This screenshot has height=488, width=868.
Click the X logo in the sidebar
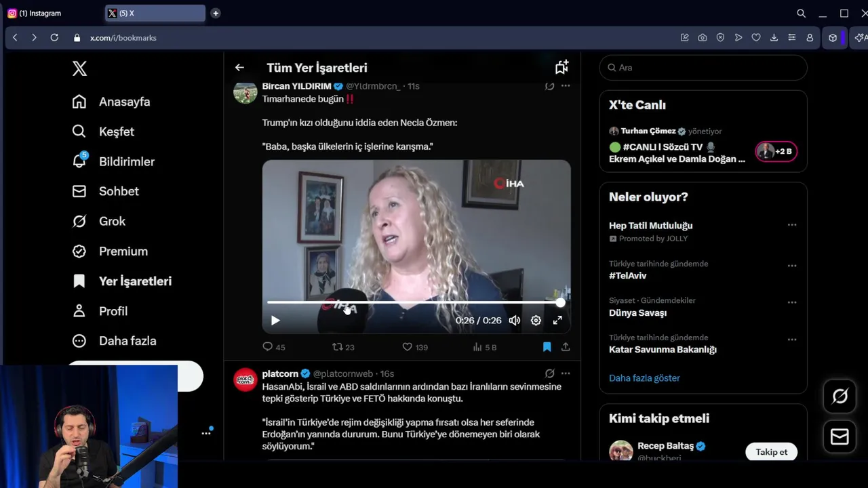(x=79, y=68)
